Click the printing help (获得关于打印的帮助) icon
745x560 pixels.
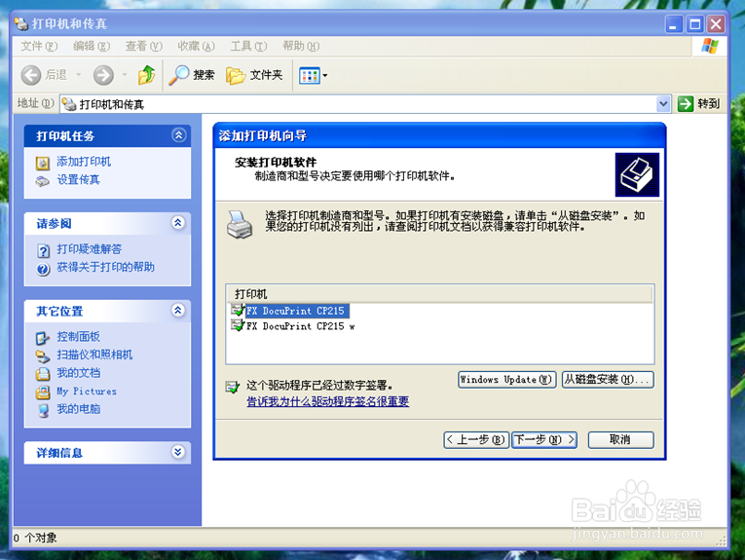(43, 269)
